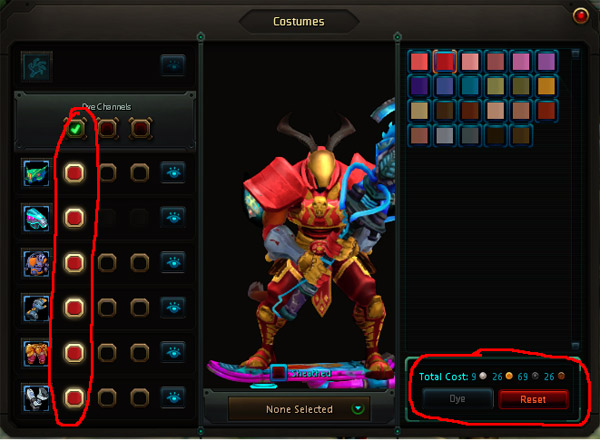Select the white boots costume slot icon

click(x=36, y=398)
